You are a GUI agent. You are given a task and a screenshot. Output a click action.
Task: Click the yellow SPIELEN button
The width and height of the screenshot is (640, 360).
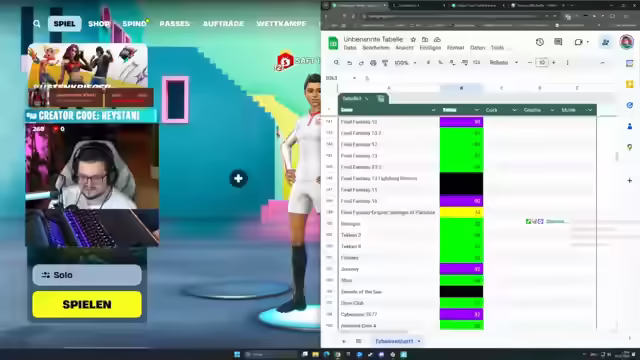click(x=87, y=304)
